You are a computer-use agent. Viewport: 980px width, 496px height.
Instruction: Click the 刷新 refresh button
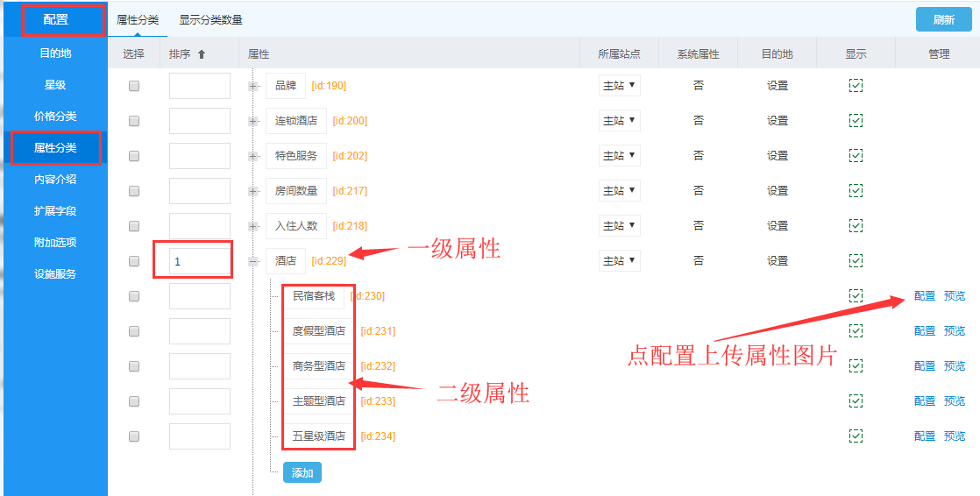943,19
